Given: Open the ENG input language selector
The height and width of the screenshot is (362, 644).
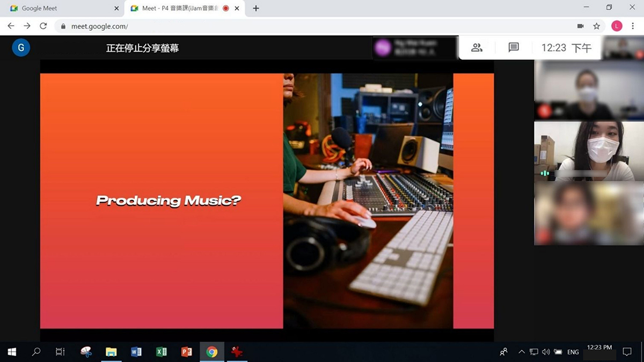Looking at the screenshot, I should (x=573, y=352).
